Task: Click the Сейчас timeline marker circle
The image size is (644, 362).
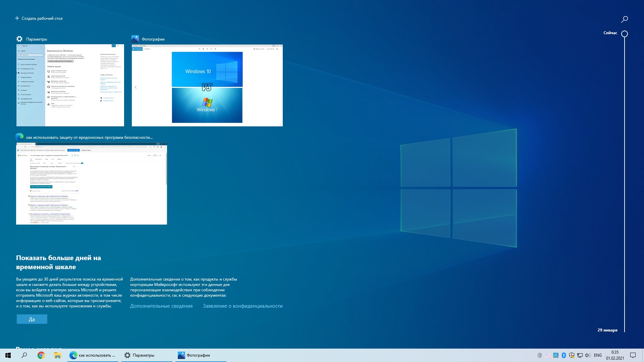Action: point(624,34)
